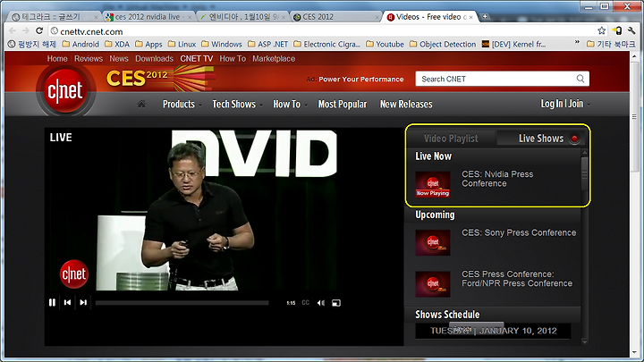Open Downloads in top navigation
Viewport: 644px width, 362px height.
[154, 59]
